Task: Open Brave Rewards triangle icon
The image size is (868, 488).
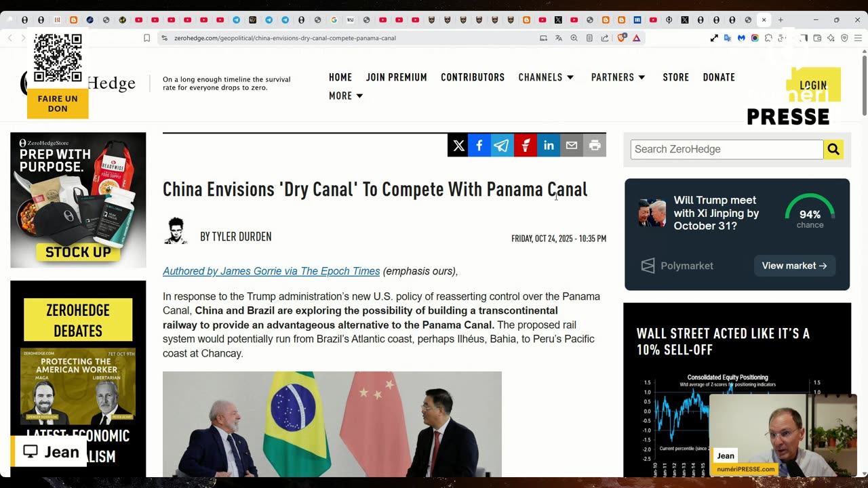Action: click(637, 38)
